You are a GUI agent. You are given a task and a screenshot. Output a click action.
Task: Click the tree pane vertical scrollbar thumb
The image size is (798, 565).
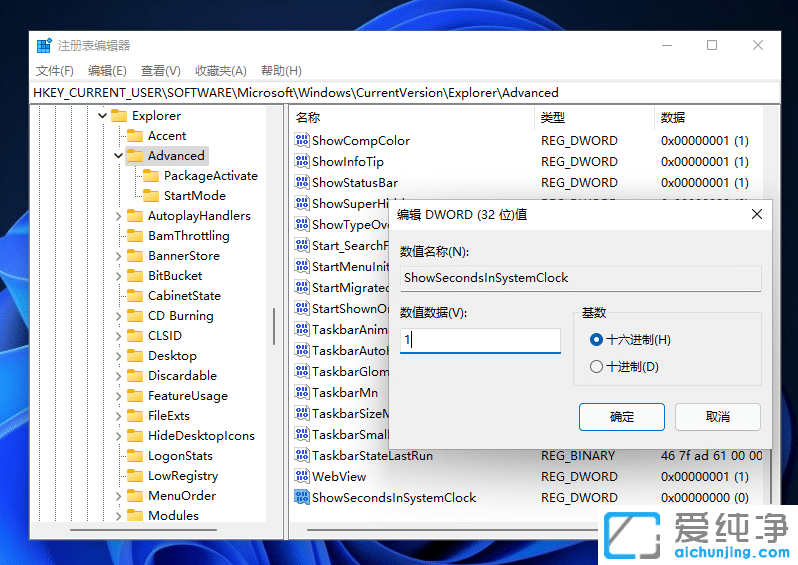274,326
